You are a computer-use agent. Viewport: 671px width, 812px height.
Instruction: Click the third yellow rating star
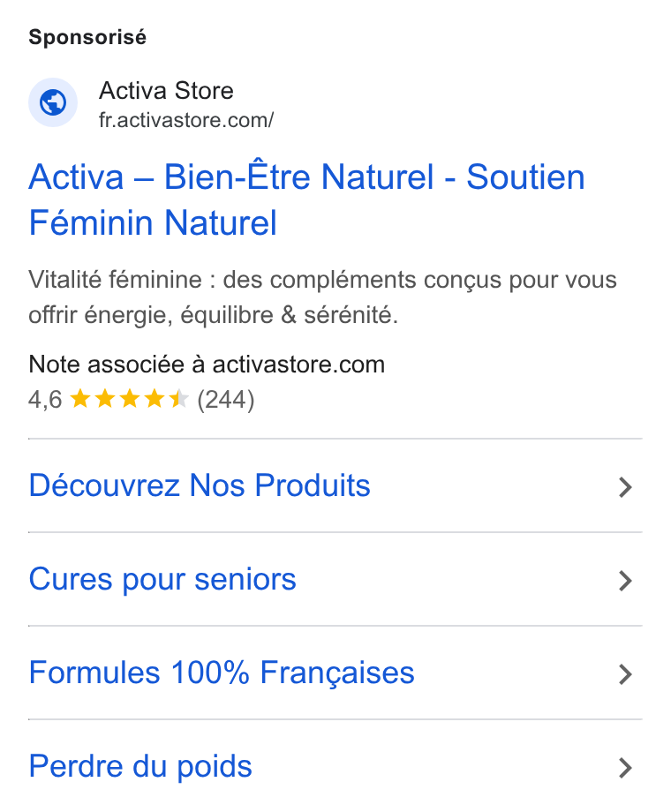(130, 399)
